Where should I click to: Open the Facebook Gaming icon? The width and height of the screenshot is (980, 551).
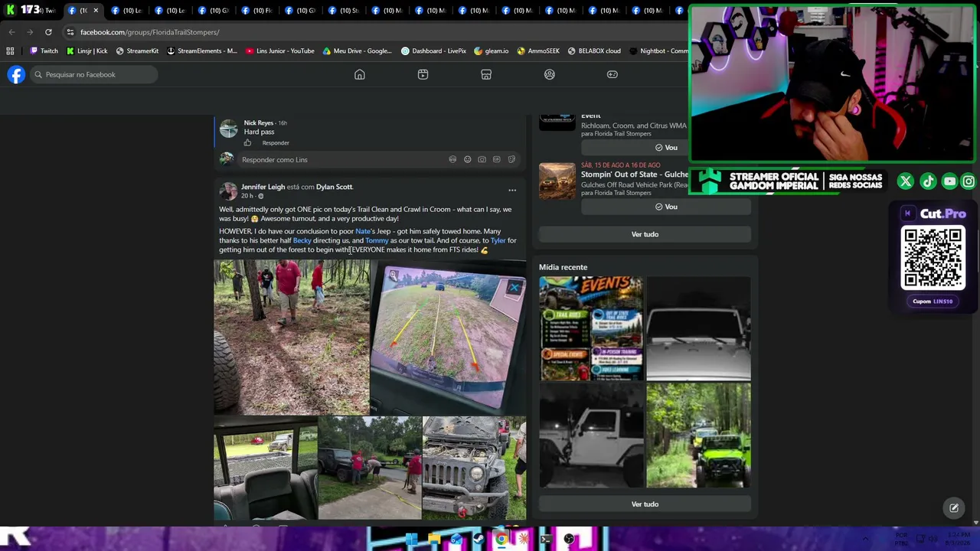click(612, 74)
